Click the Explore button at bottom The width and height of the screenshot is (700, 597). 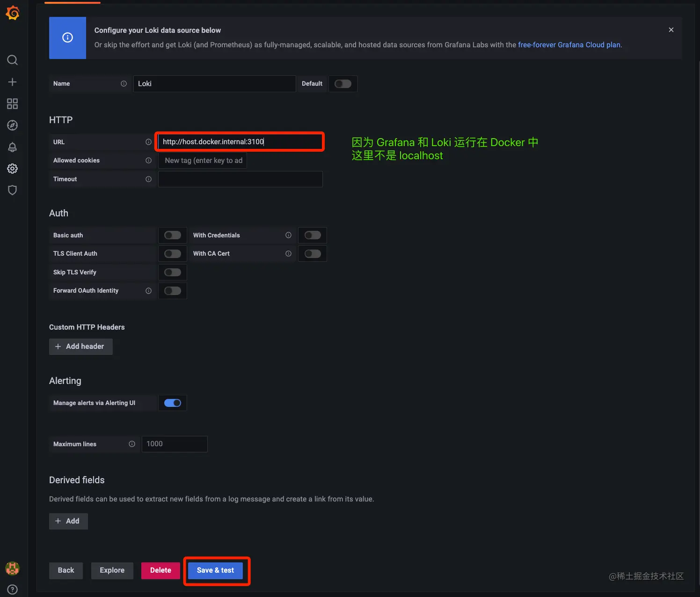tap(112, 570)
